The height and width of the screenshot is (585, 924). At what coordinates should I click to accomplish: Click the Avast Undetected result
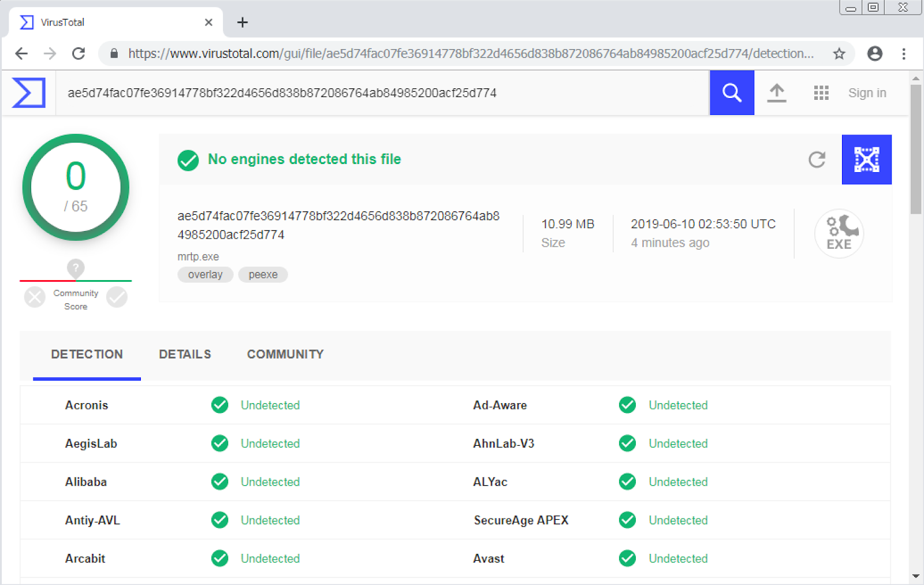pyautogui.click(x=678, y=558)
